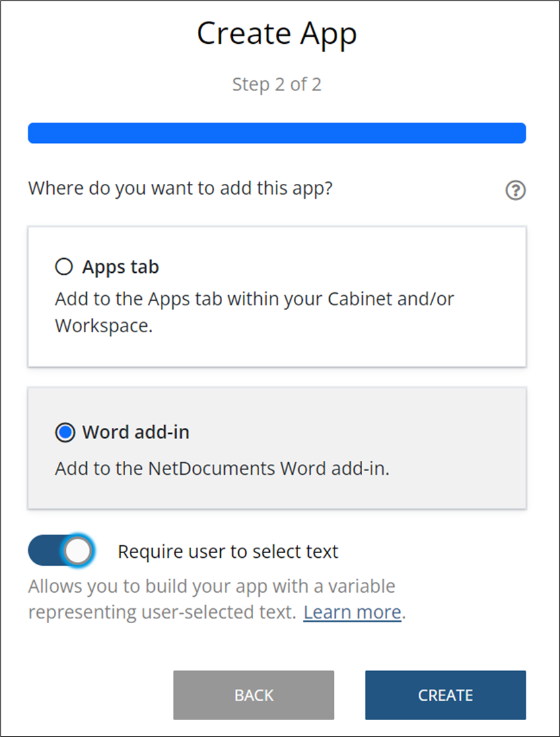Choose the Word add-in option

(65, 432)
